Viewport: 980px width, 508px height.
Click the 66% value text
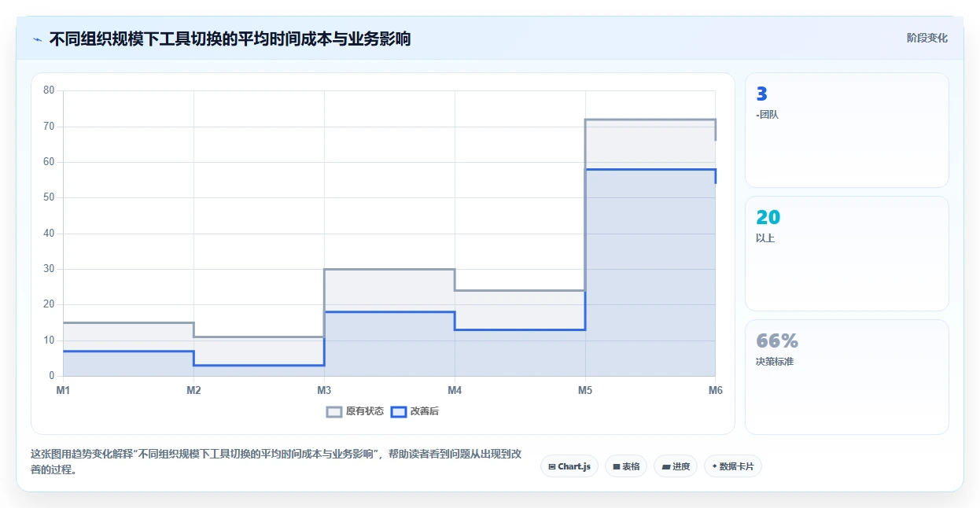tap(777, 341)
